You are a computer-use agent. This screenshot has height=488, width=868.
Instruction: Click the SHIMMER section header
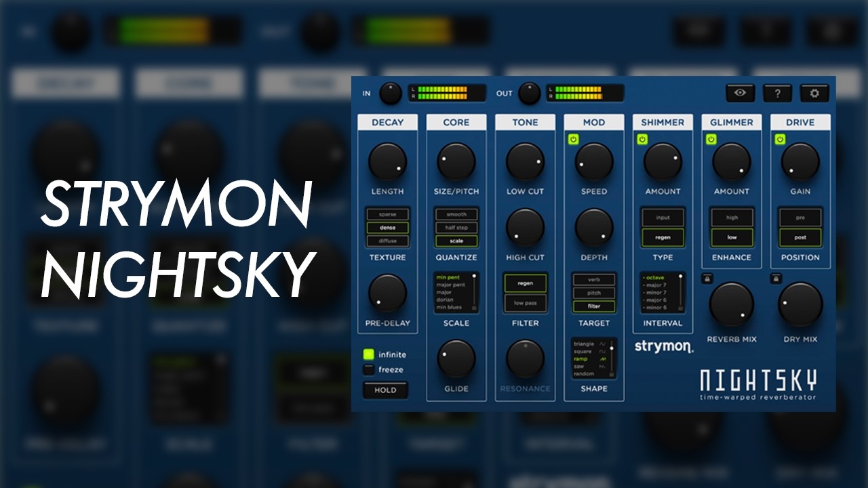pos(663,122)
